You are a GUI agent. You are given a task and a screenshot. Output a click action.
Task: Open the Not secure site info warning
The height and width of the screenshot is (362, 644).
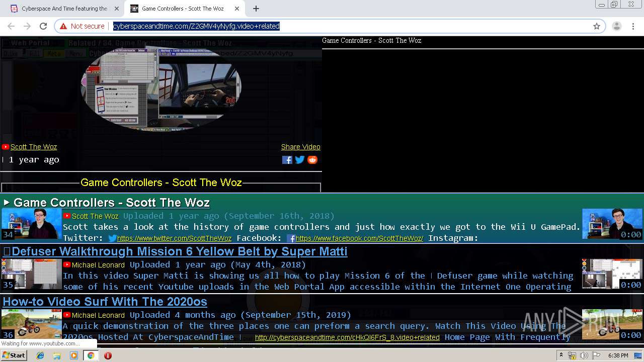click(x=82, y=26)
